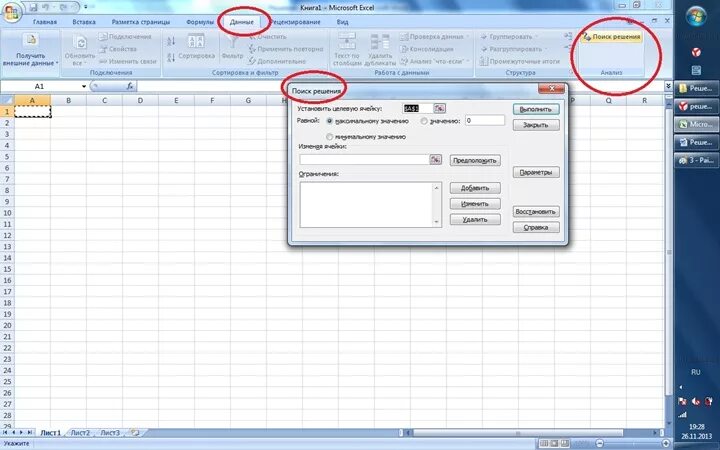This screenshot has height=450, width=720.
Task: Sort descending Я to A icon
Action: click(x=171, y=57)
